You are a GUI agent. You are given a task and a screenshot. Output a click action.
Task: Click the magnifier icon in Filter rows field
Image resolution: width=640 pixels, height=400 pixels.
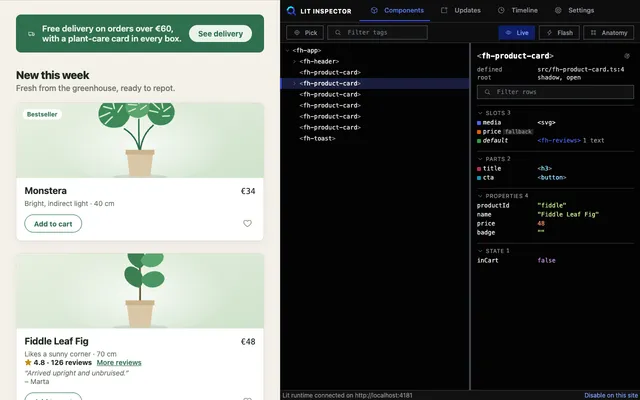pos(487,92)
